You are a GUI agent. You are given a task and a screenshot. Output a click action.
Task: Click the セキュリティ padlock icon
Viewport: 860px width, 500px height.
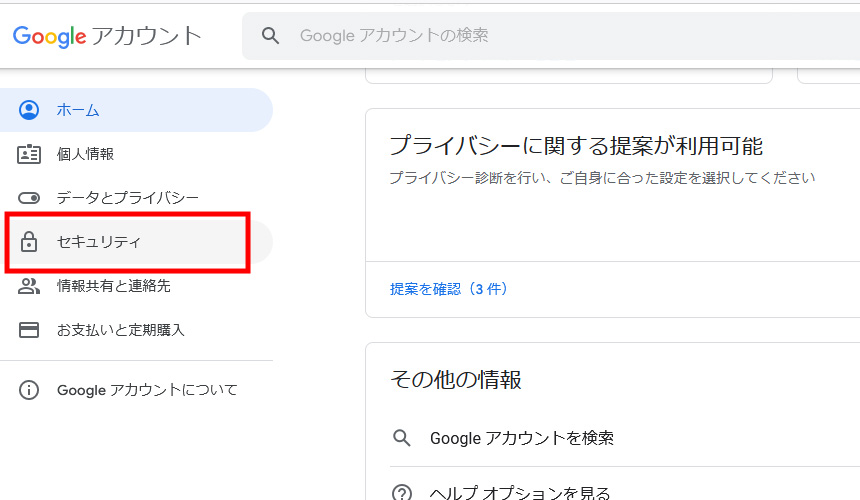pyautogui.click(x=29, y=242)
